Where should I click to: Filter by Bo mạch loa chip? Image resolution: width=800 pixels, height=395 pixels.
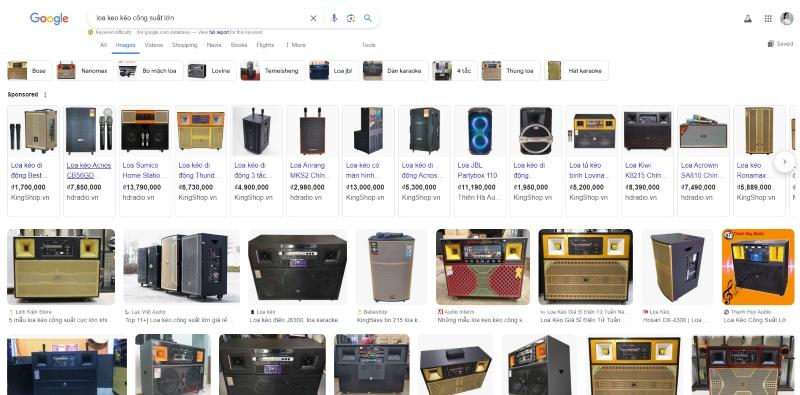[x=150, y=71]
